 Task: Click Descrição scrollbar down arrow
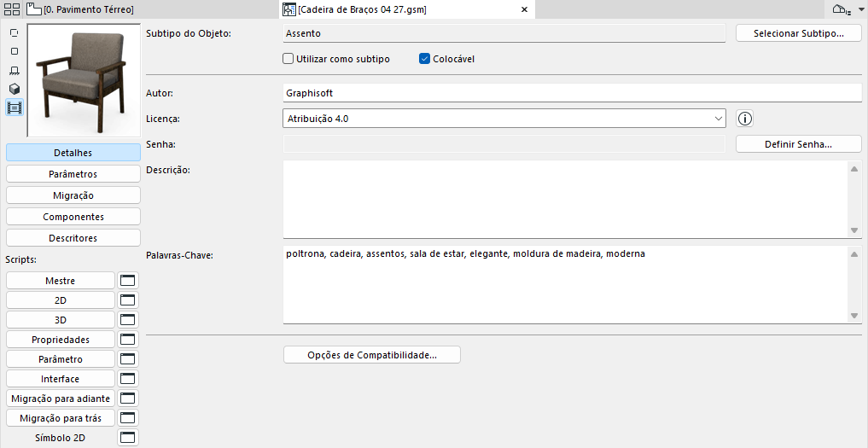[x=854, y=230]
